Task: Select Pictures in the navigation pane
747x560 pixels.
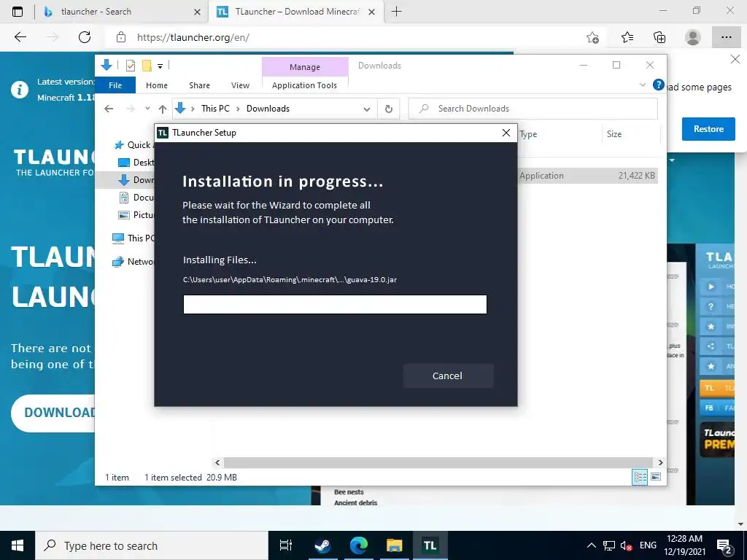Action: click(x=136, y=215)
